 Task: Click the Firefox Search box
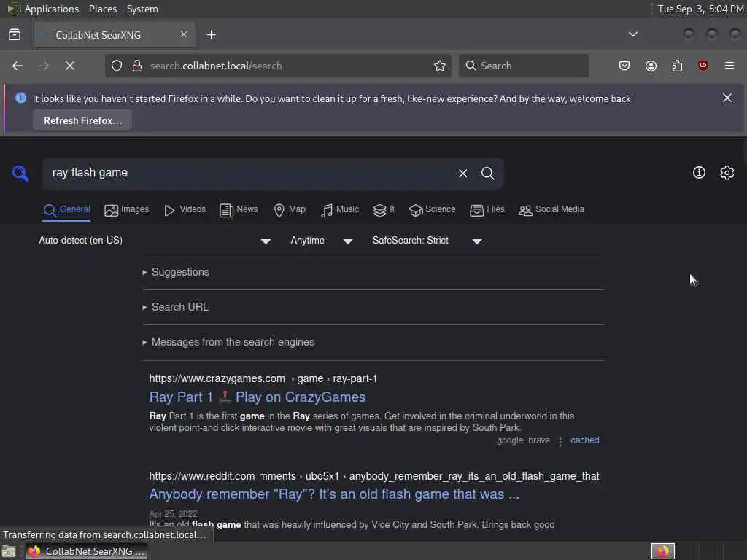click(524, 66)
